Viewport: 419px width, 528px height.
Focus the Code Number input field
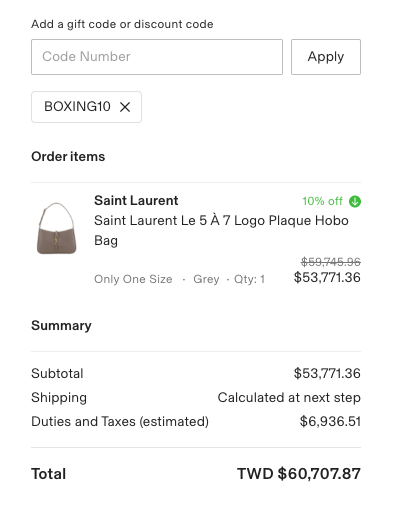coord(157,57)
